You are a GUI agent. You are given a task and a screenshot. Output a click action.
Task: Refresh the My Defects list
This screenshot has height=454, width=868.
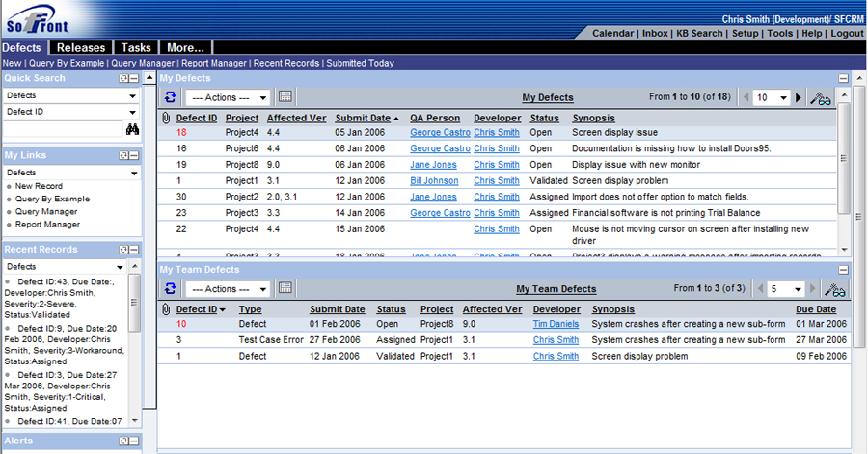[x=170, y=97]
